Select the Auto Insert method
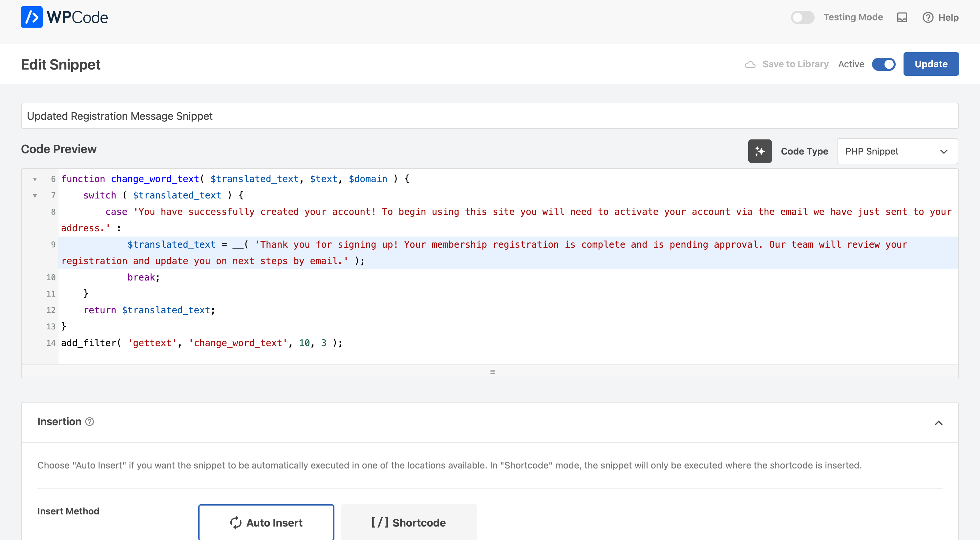The width and height of the screenshot is (980, 540). (x=266, y=522)
